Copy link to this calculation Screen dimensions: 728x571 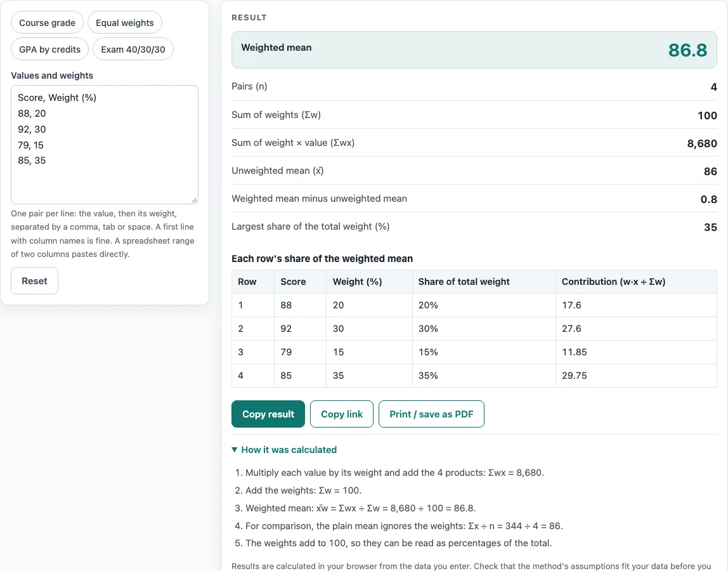click(341, 414)
